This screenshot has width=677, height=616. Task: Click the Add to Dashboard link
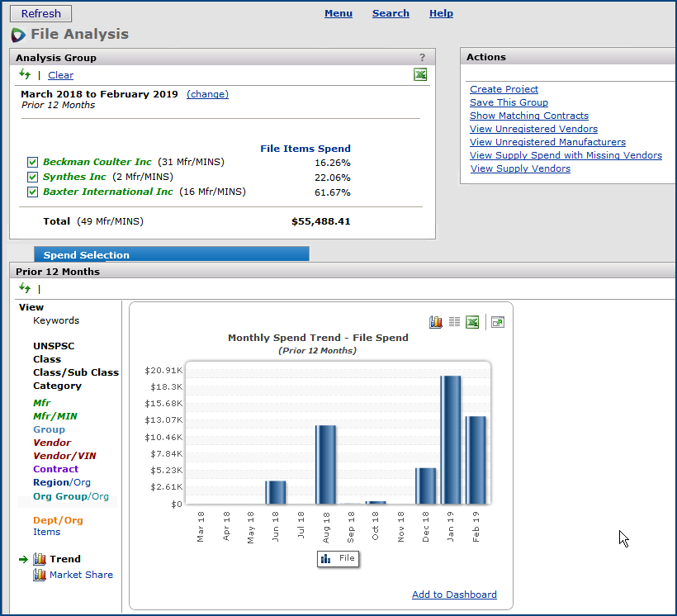(454, 595)
